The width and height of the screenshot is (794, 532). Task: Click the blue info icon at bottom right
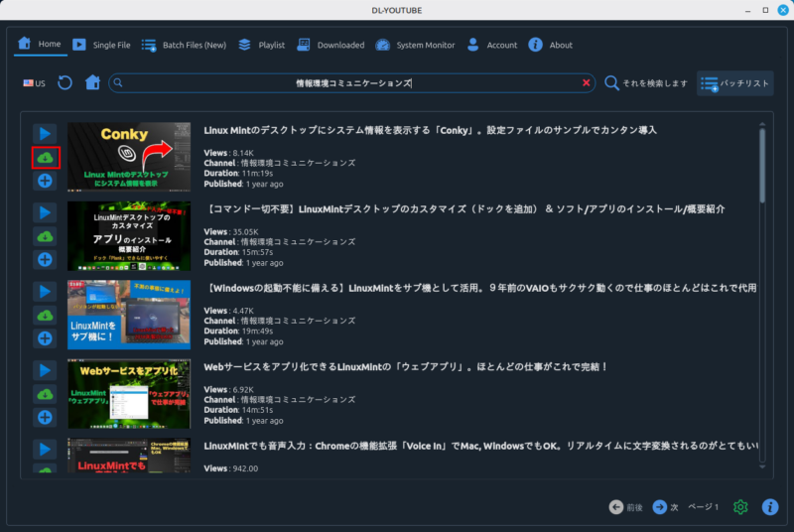[770, 507]
